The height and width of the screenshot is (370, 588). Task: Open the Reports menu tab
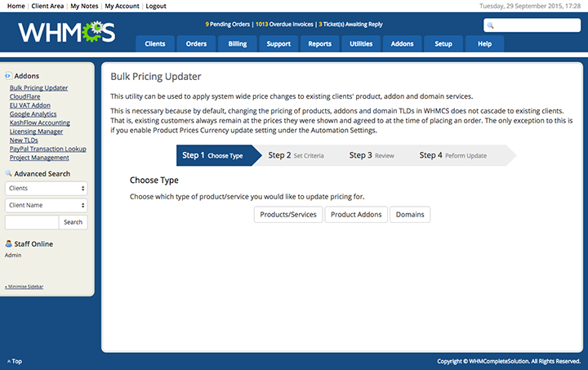point(320,44)
